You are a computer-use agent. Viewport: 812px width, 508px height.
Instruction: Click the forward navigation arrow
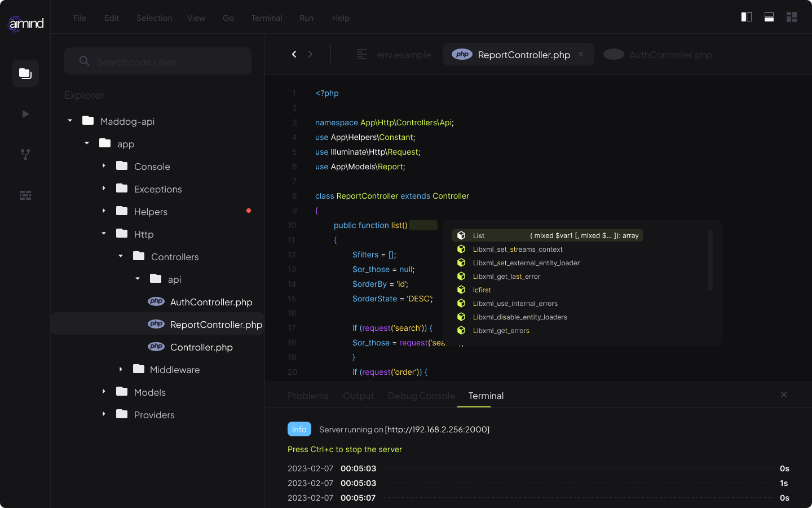click(x=310, y=54)
